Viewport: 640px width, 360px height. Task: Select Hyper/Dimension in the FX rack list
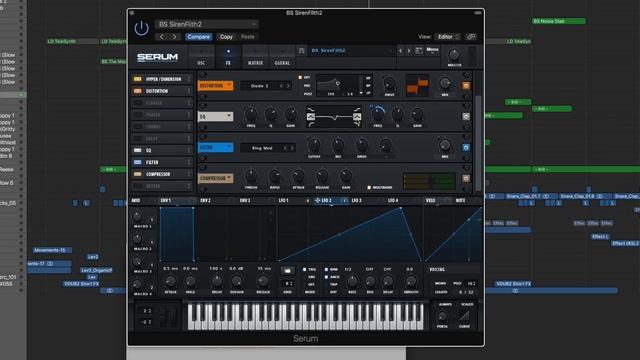162,79
